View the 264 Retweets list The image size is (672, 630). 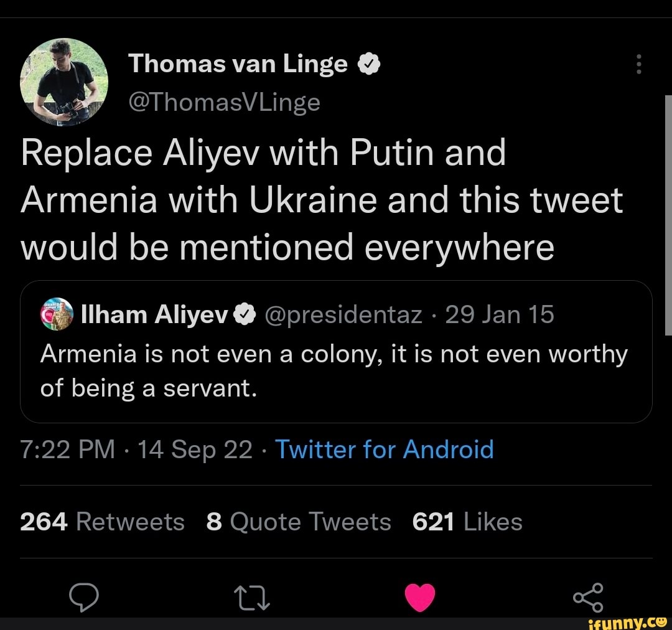pyautogui.click(x=102, y=522)
